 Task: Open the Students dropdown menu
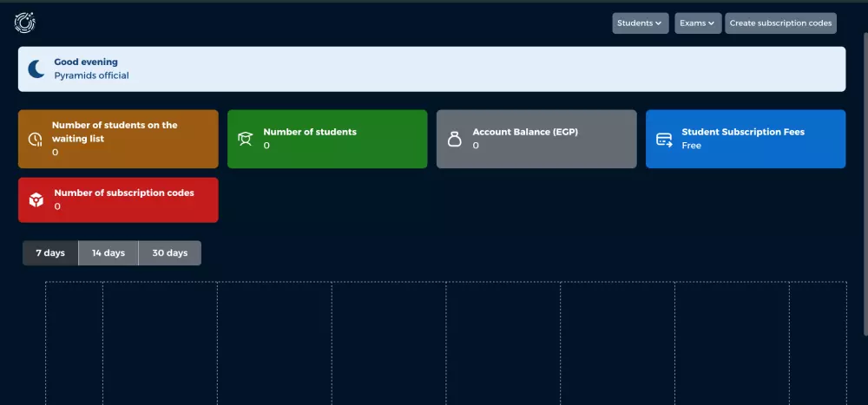coord(641,23)
